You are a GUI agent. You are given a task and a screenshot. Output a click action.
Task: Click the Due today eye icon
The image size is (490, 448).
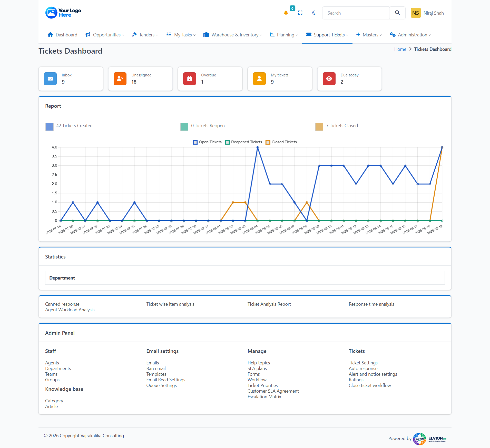click(329, 79)
